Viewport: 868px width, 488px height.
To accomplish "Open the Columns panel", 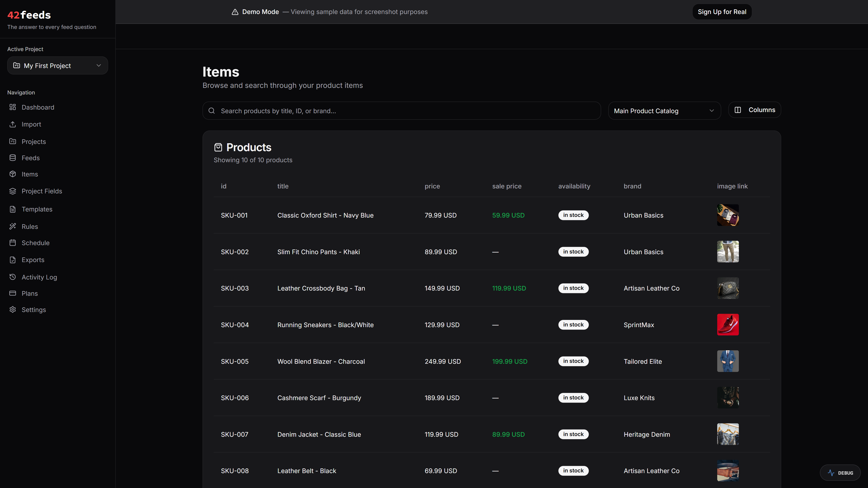I will point(755,109).
